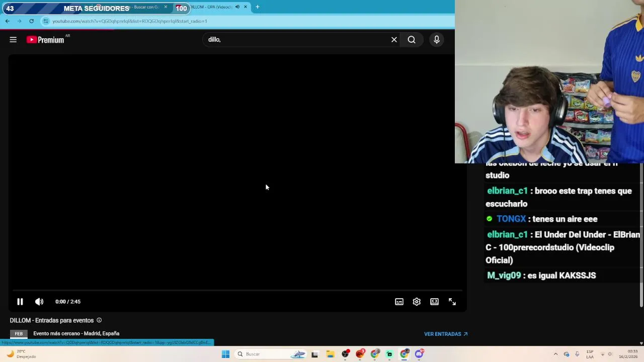The width and height of the screenshot is (644, 362).
Task: Click the youtube.com address bar URL
Action: 130,21
